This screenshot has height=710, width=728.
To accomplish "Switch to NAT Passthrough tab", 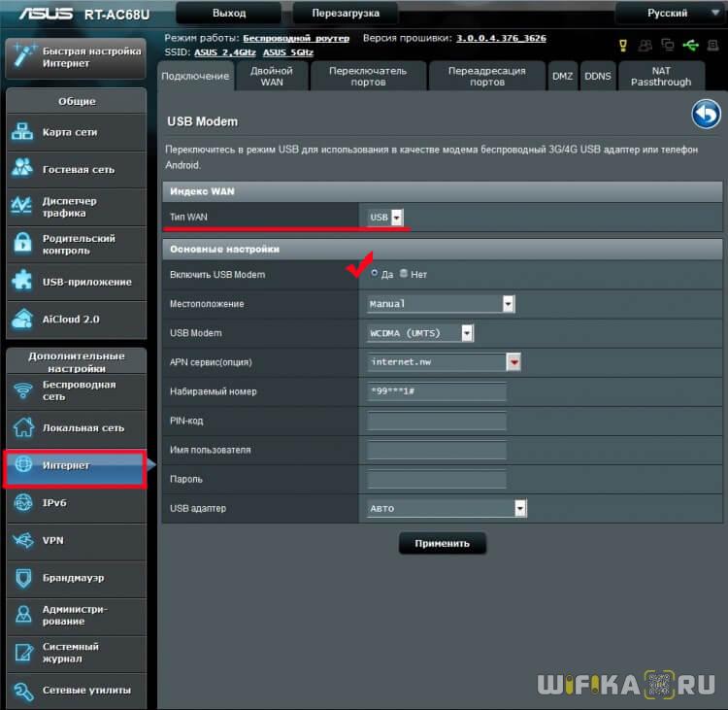I will coord(661,76).
